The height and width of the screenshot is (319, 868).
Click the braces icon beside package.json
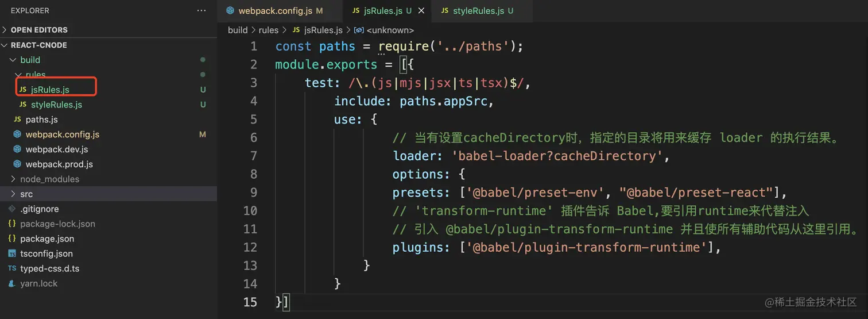pos(11,239)
